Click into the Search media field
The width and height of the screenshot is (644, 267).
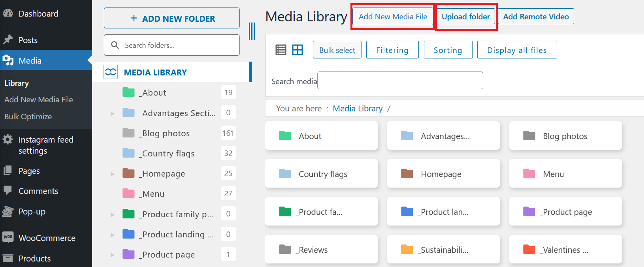(400, 81)
